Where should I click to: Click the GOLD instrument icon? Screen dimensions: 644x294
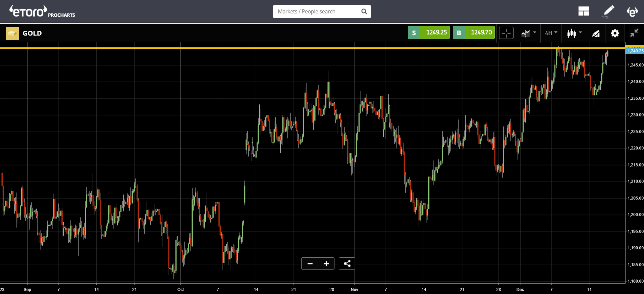[x=12, y=33]
